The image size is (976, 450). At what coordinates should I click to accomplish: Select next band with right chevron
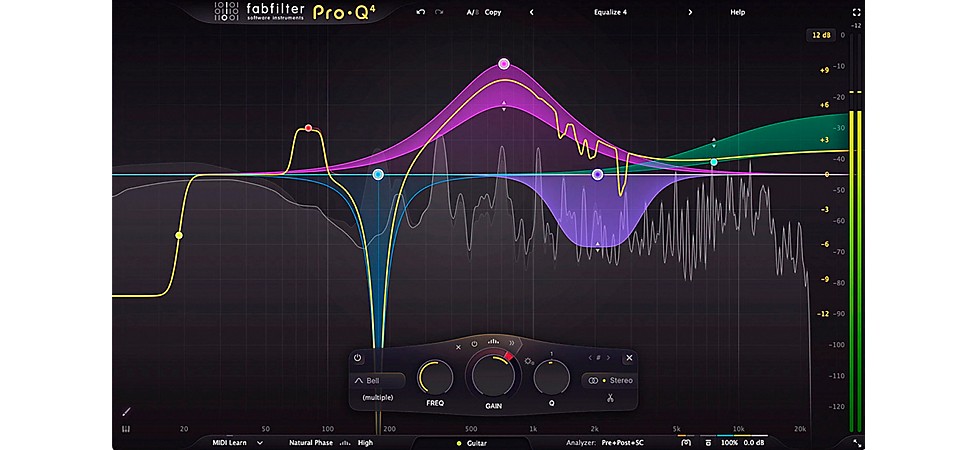pos(608,358)
